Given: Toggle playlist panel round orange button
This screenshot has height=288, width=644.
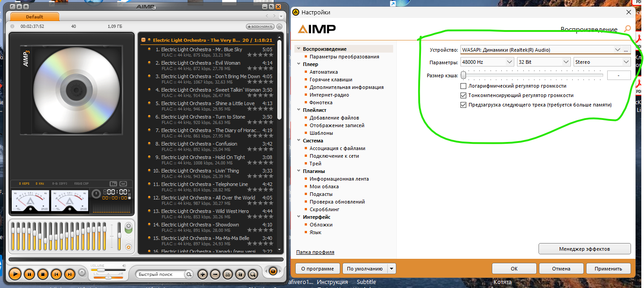Looking at the screenshot, I should [x=272, y=271].
